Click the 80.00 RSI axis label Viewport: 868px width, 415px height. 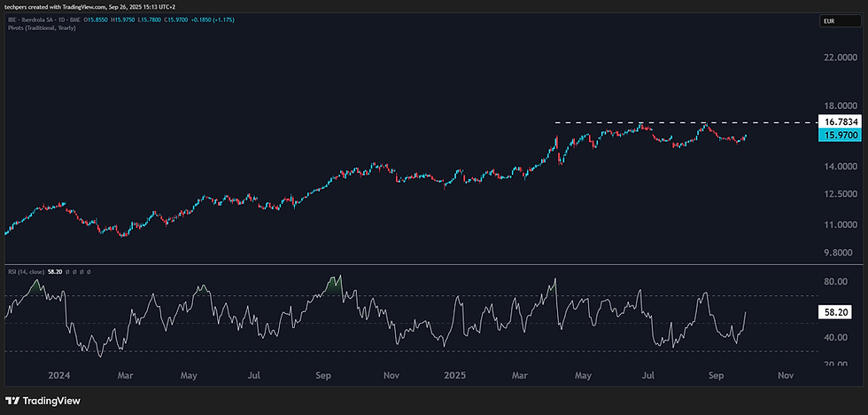pyautogui.click(x=837, y=281)
